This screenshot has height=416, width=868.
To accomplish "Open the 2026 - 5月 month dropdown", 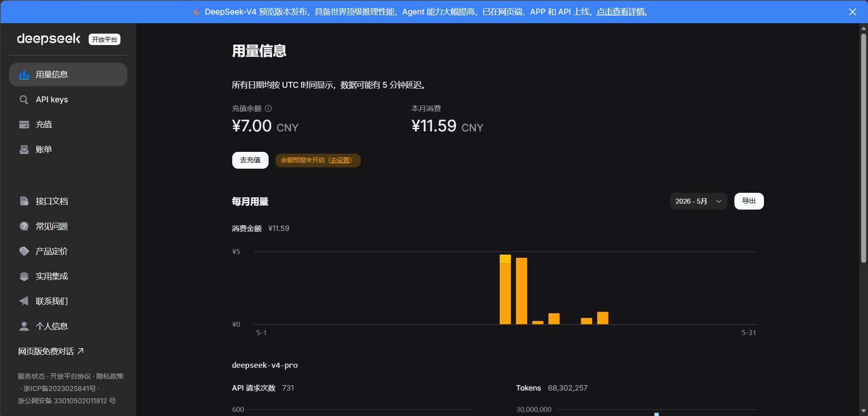I will [x=698, y=201].
